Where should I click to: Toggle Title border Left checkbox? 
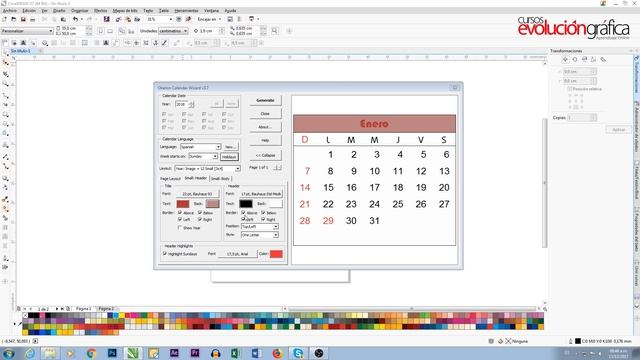pos(180,219)
